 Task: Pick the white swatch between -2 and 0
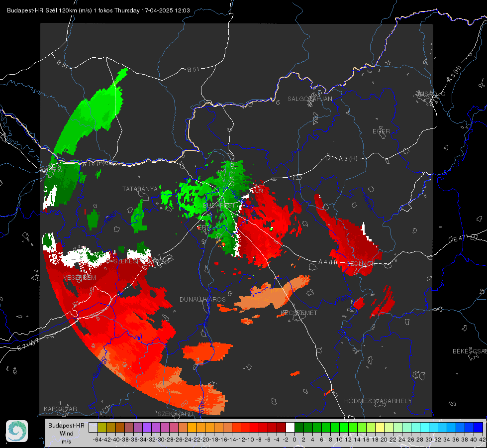coord(290,427)
